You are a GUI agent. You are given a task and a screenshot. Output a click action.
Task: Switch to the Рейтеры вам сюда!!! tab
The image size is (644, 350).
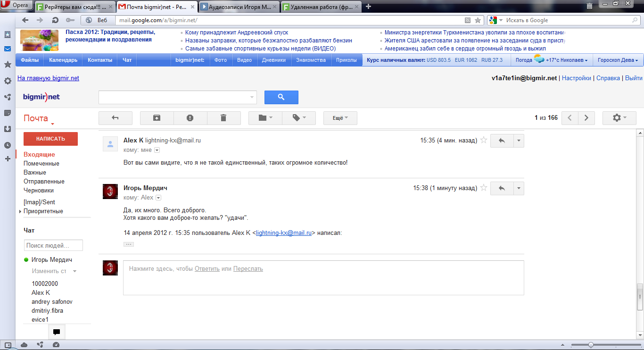click(75, 7)
